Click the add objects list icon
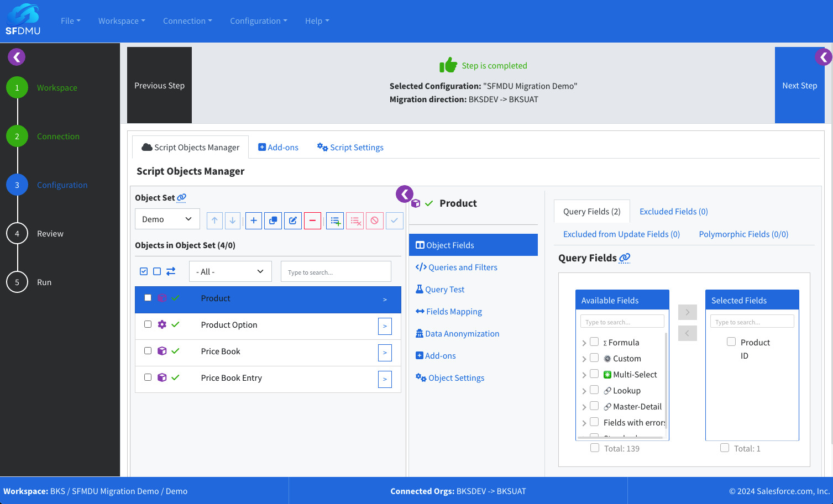This screenshot has height=504, width=833. [335, 221]
